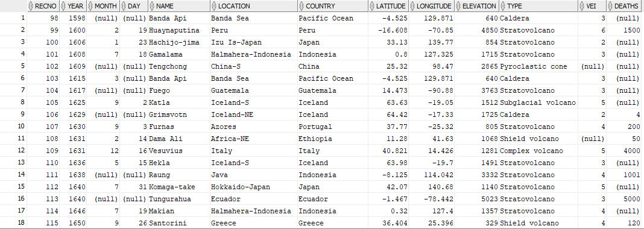Click the sort icon on MONTH column
Image resolution: width=644 pixels, height=229 pixels.
pyautogui.click(x=90, y=6)
